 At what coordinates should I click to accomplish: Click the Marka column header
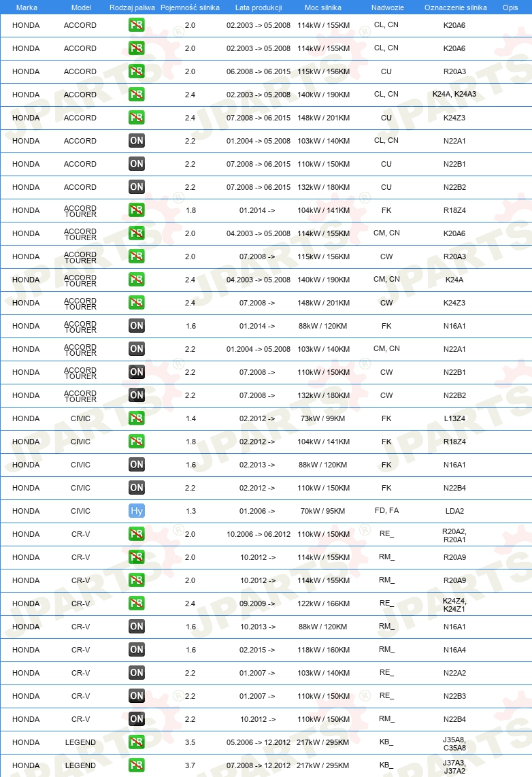[27, 7]
